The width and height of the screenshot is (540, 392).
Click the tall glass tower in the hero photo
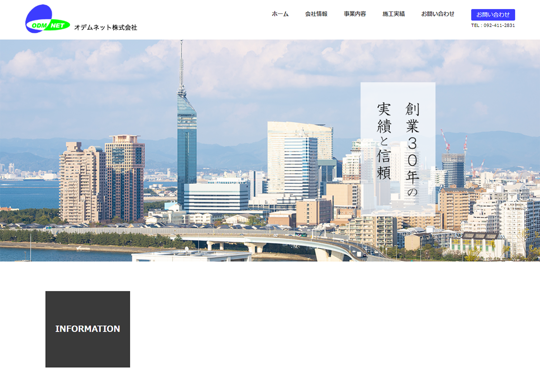coord(186,144)
